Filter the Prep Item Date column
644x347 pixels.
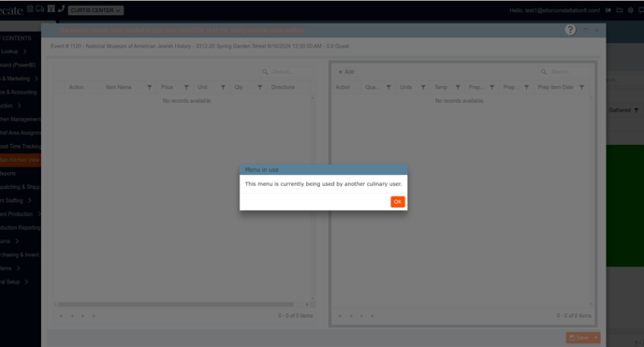pyautogui.click(x=581, y=87)
